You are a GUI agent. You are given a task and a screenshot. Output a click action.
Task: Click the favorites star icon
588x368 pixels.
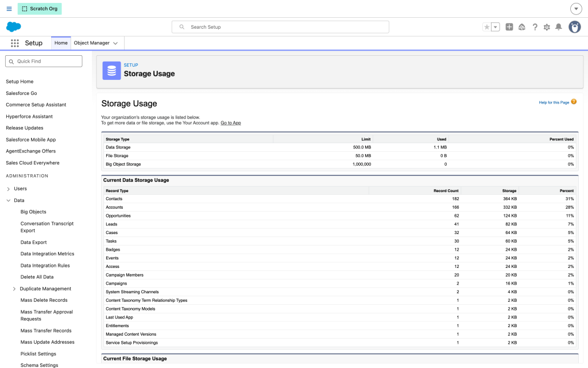(x=487, y=27)
